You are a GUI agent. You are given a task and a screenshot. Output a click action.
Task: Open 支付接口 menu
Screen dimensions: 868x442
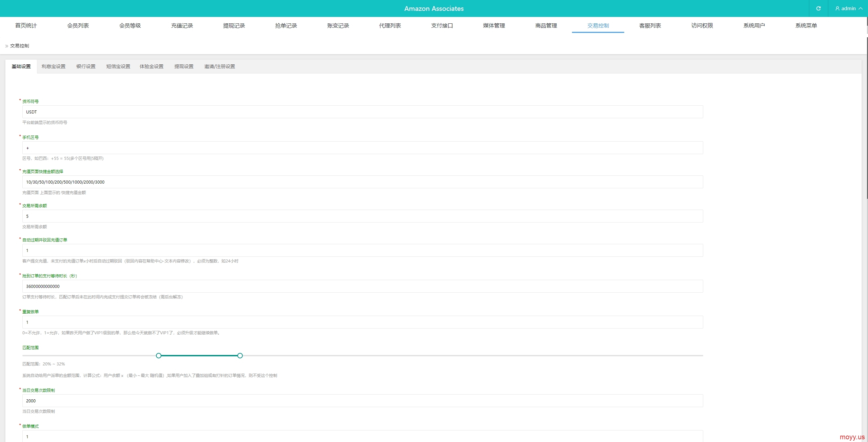(x=442, y=25)
